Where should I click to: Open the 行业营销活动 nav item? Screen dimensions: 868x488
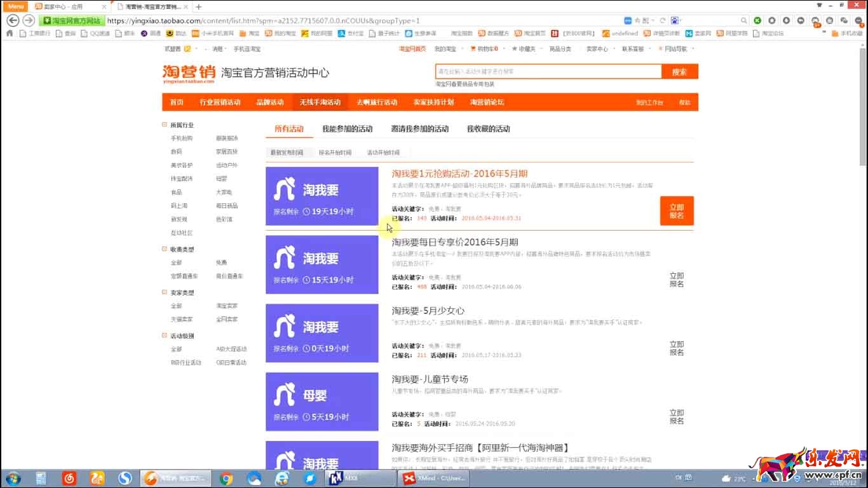[x=220, y=102]
